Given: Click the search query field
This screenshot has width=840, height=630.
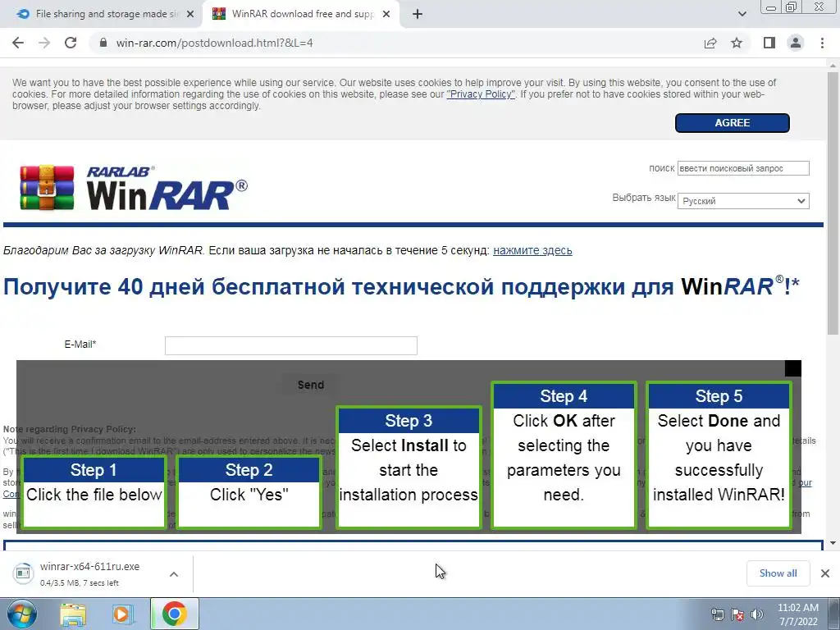Looking at the screenshot, I should point(743,168).
